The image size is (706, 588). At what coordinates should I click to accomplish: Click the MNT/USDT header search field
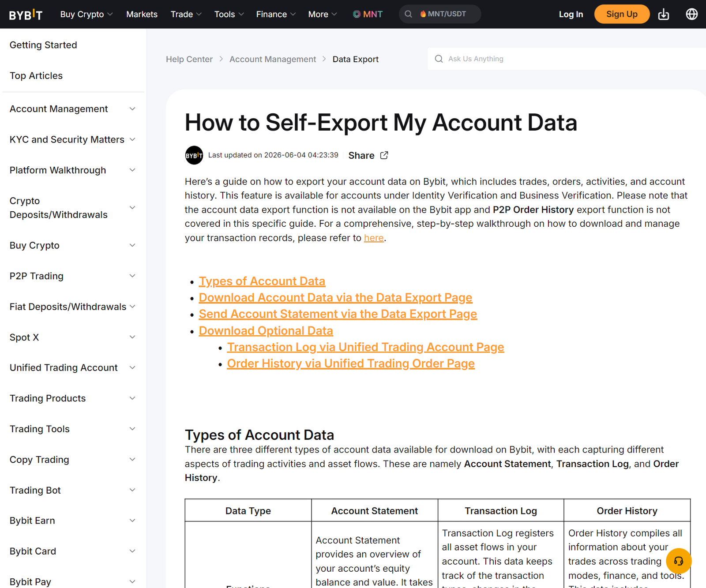coord(440,14)
